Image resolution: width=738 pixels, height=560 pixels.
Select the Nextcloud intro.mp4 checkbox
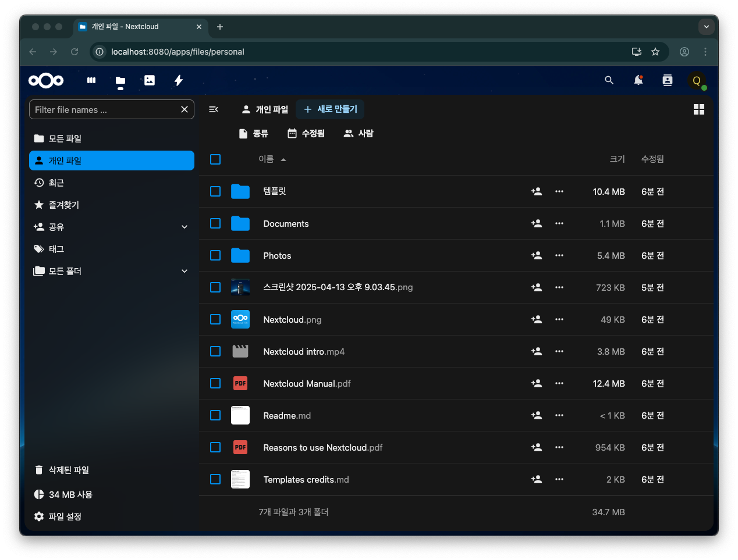(x=215, y=351)
